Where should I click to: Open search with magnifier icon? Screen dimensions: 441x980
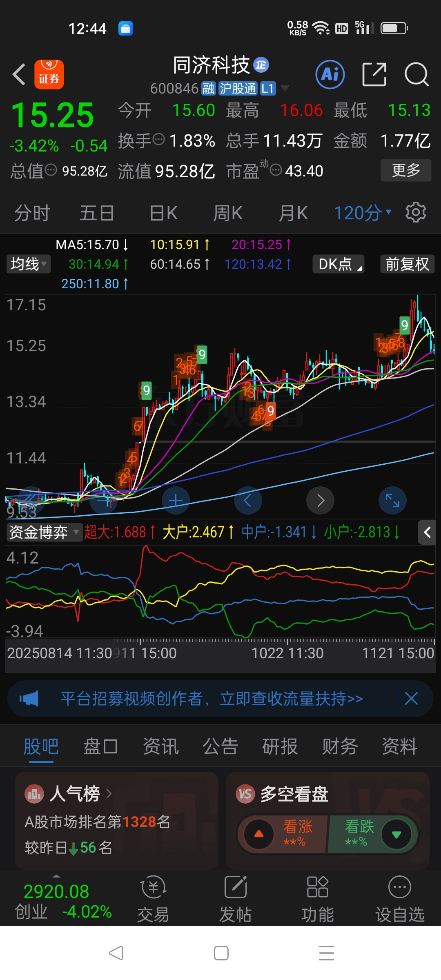[x=416, y=74]
